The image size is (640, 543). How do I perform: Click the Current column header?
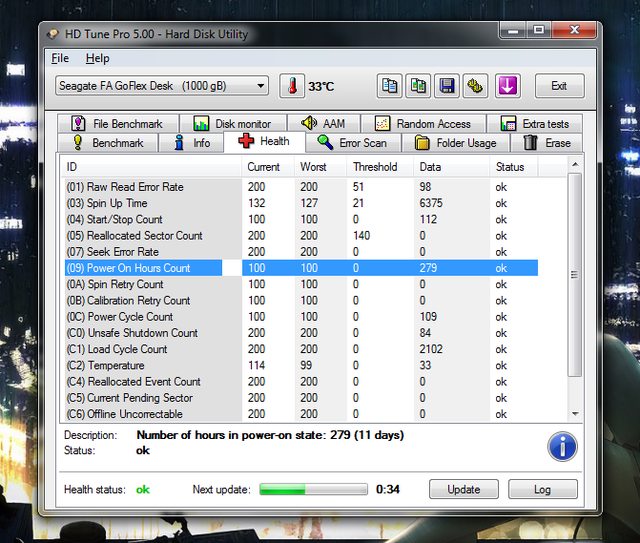click(x=268, y=167)
